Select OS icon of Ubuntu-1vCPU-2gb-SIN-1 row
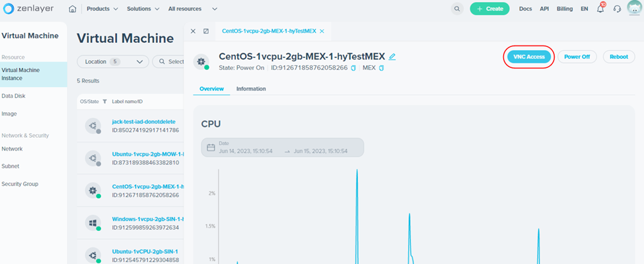 (x=93, y=255)
